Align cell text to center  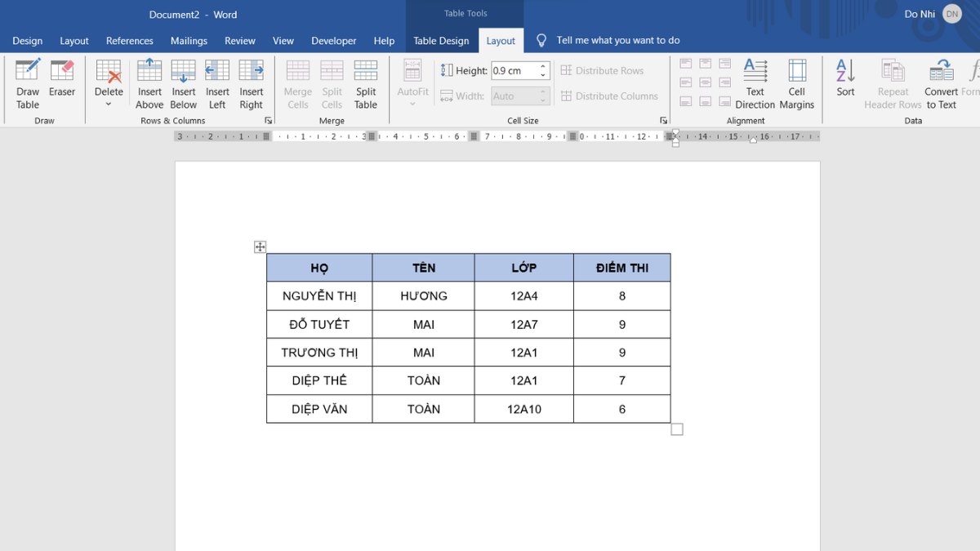(705, 82)
